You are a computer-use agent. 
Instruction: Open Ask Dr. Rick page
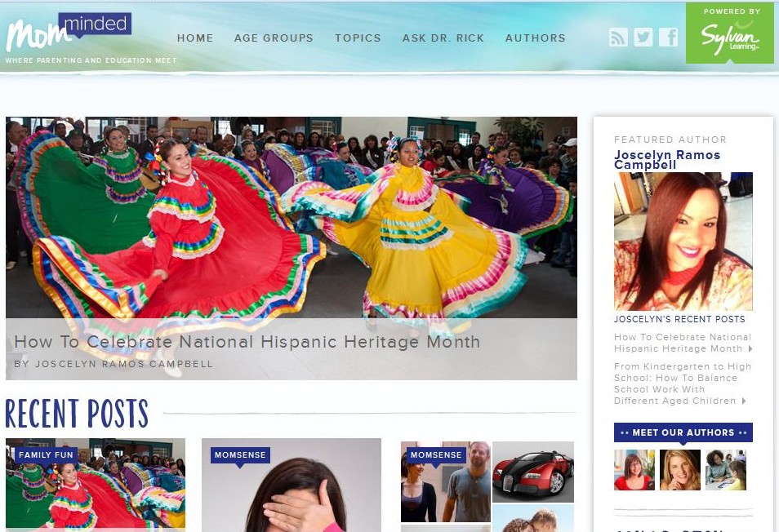(443, 38)
